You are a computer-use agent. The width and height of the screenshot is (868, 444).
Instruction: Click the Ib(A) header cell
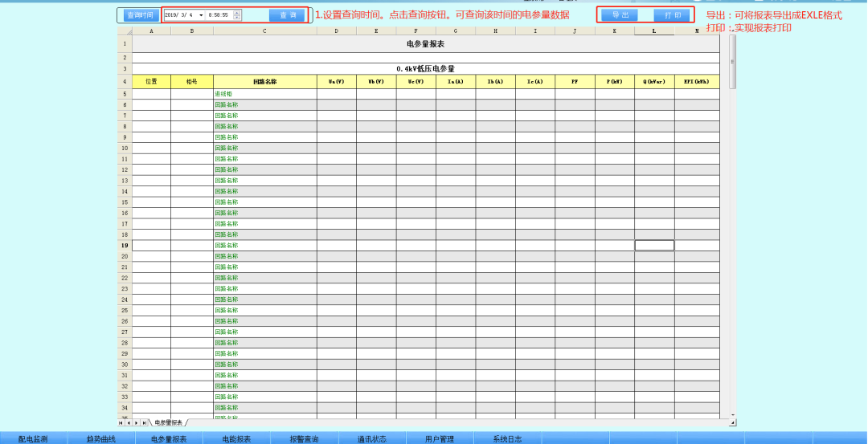click(x=495, y=82)
